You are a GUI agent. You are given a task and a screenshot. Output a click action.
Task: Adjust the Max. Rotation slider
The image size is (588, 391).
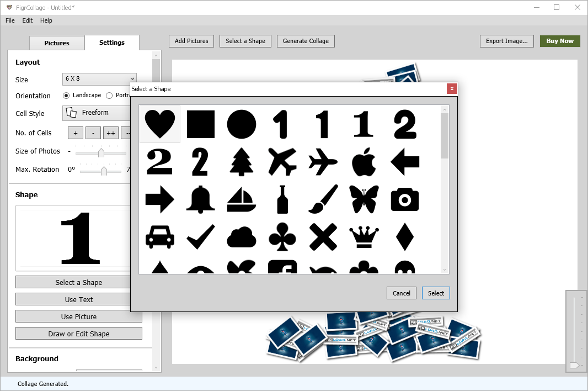click(x=104, y=171)
